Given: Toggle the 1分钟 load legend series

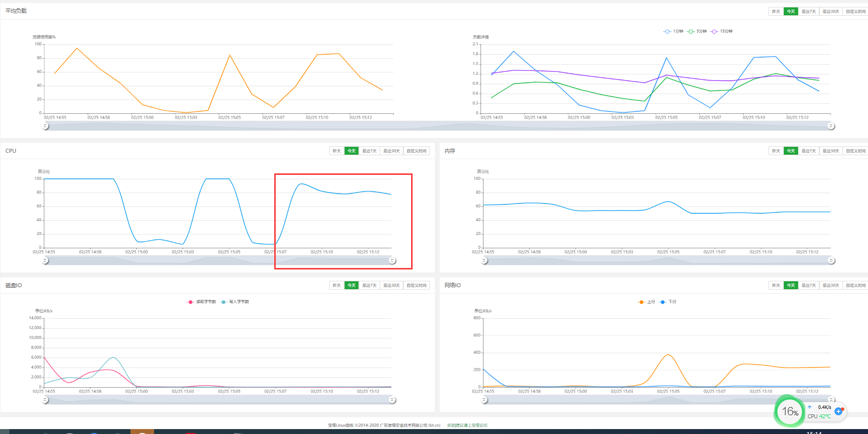Looking at the screenshot, I should click(x=674, y=31).
